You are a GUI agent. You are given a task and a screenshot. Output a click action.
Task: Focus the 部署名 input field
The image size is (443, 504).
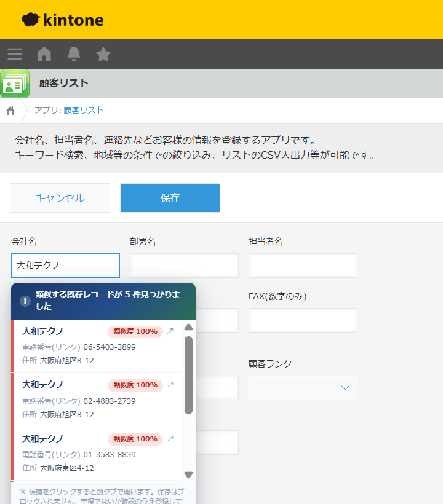pyautogui.click(x=184, y=266)
